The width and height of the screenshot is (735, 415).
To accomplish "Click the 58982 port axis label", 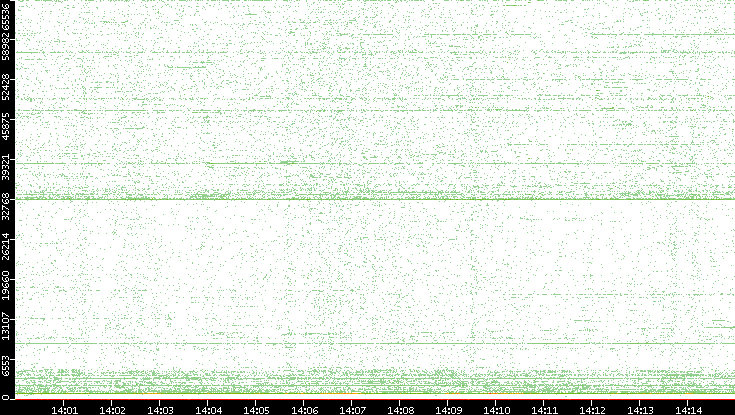I will pyautogui.click(x=6, y=47).
